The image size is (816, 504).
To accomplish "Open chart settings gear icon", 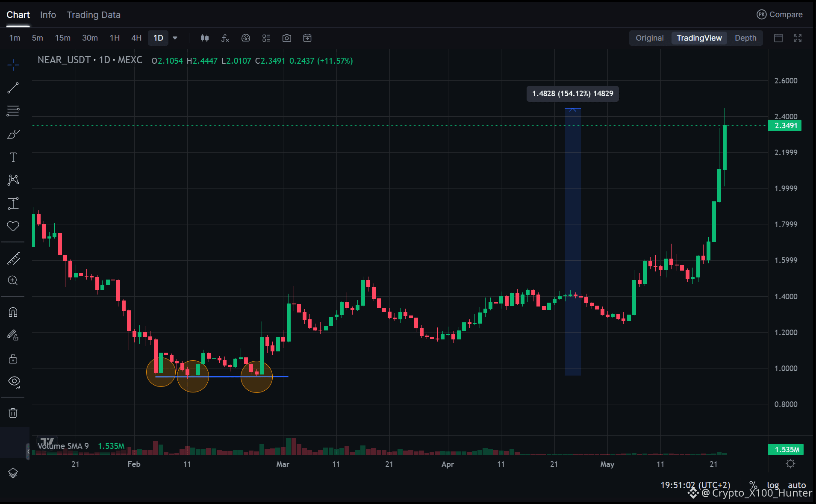I will tap(790, 464).
